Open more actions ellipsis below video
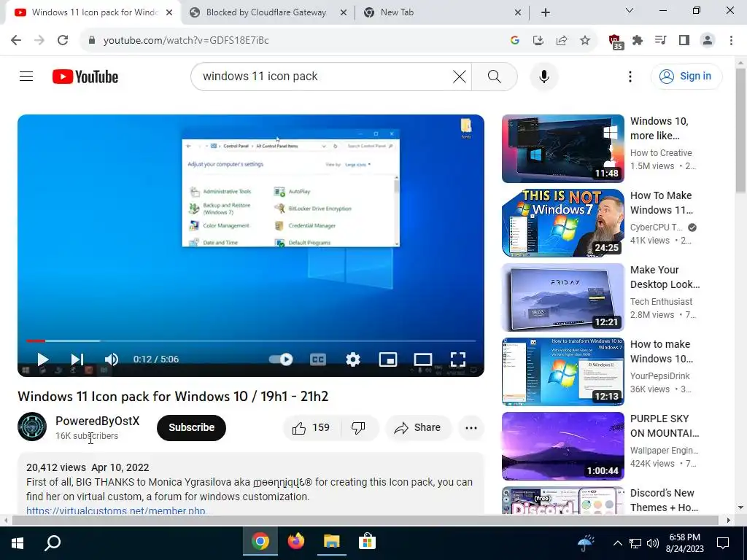Viewport: 747px width, 560px height. (471, 427)
